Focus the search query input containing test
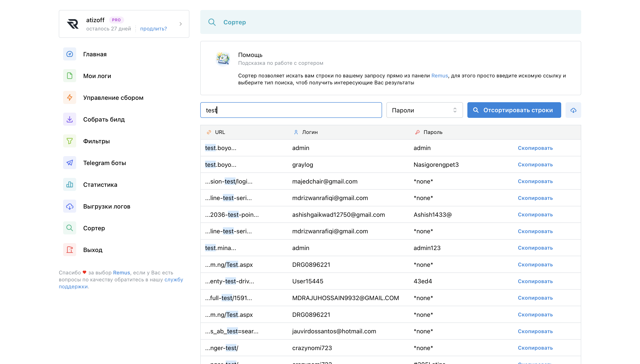Viewport: 640px width, 364px height. pyautogui.click(x=291, y=110)
